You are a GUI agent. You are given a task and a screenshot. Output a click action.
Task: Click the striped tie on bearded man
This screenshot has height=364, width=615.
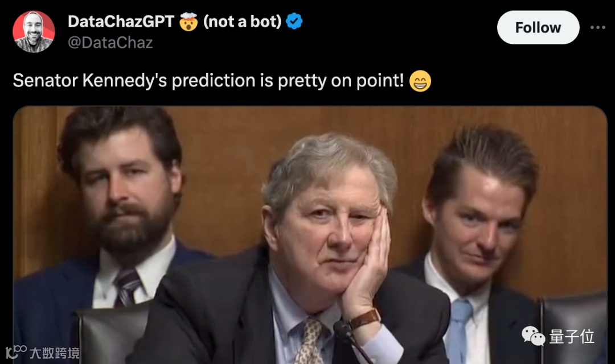pos(126,287)
